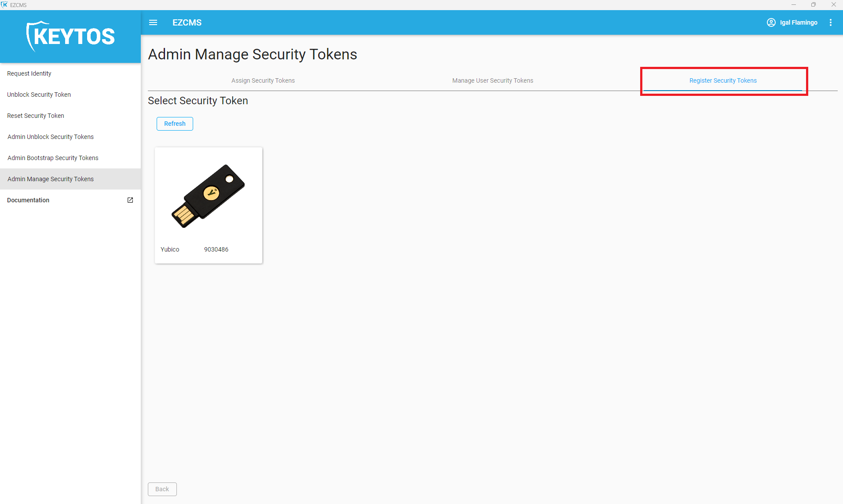The height and width of the screenshot is (504, 843).
Task: Open the Register Security Tokens tab
Action: 723,80
